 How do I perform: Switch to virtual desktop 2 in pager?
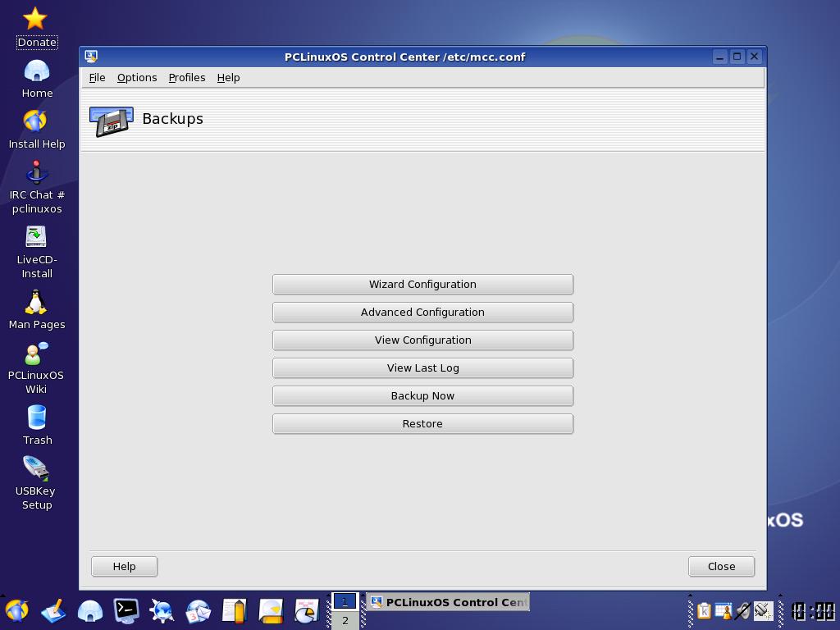345,620
